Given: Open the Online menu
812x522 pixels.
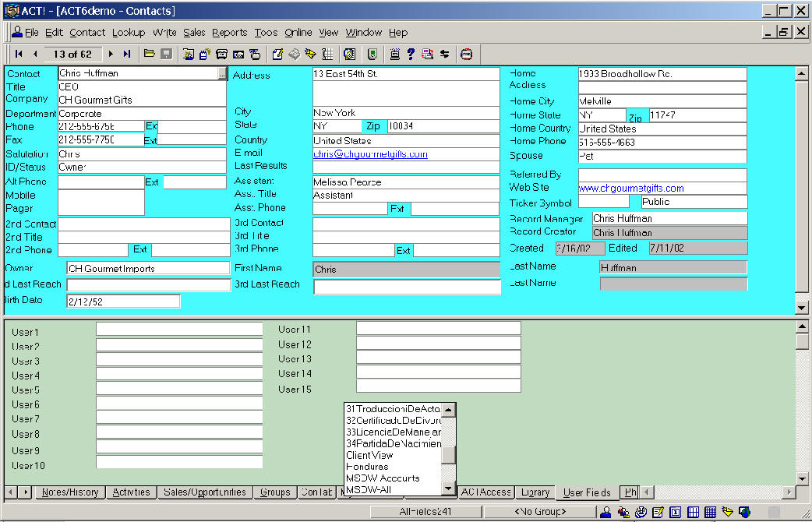Looking at the screenshot, I should click(x=298, y=33).
